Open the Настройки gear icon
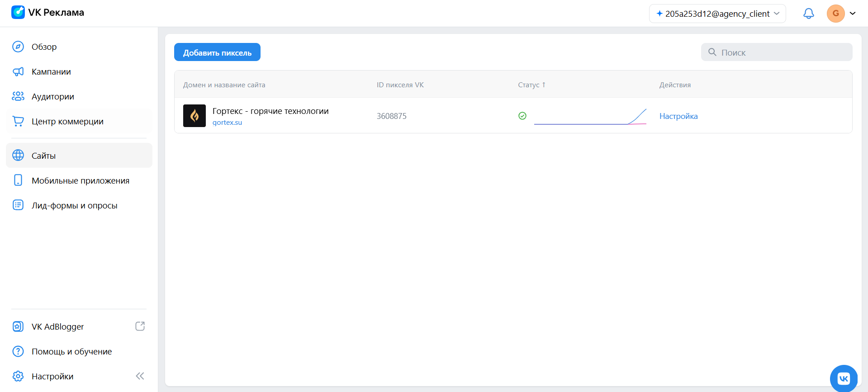The width and height of the screenshot is (868, 392). [18, 376]
